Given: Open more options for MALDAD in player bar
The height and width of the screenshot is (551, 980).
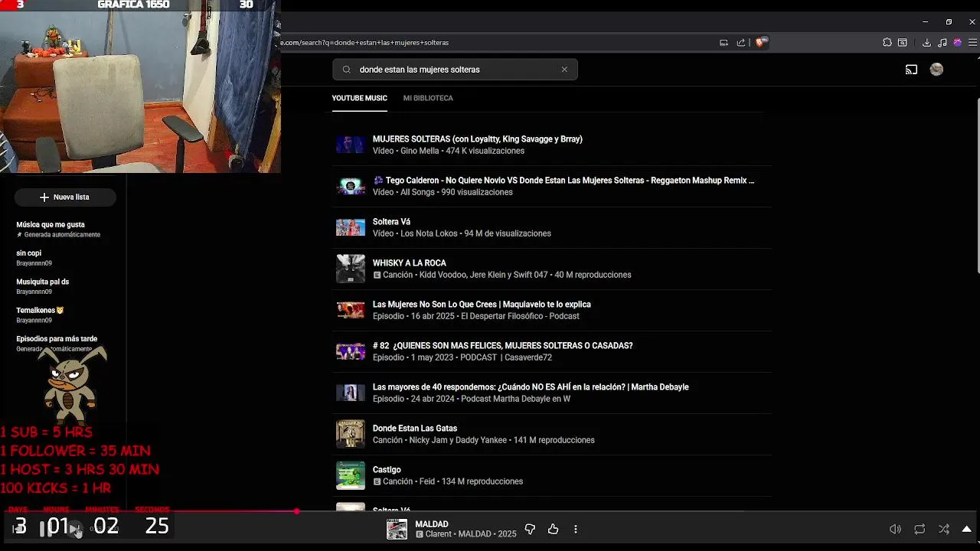Looking at the screenshot, I should click(x=575, y=529).
